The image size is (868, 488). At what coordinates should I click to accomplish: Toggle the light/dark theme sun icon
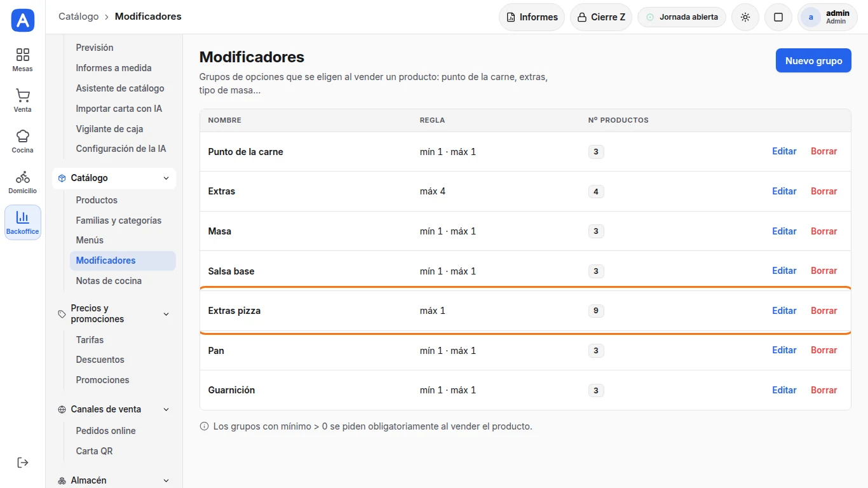coord(745,17)
